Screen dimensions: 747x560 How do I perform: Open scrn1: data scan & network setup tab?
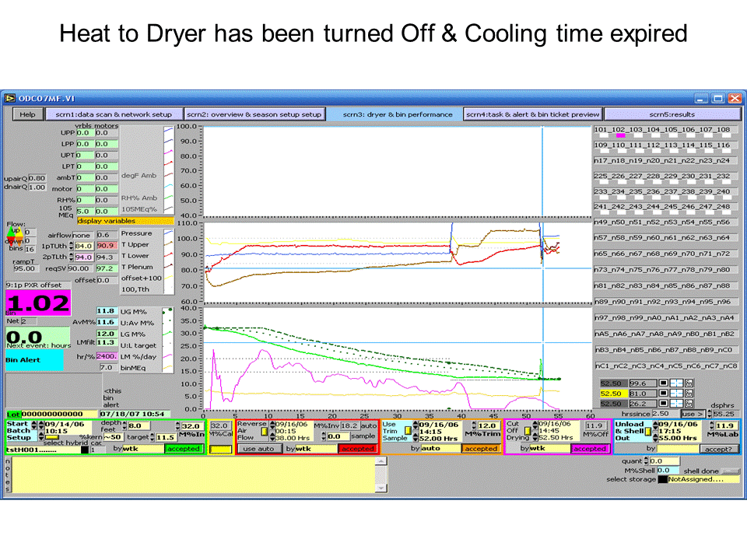114,114
